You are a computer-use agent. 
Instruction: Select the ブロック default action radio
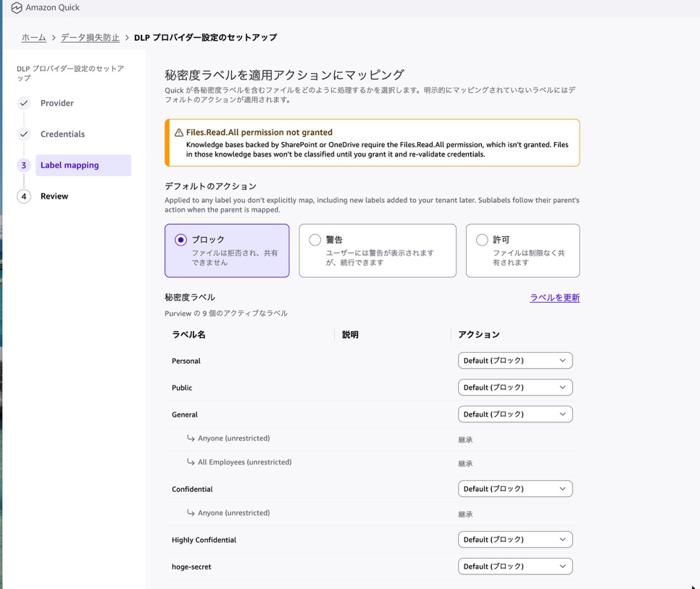pyautogui.click(x=181, y=240)
